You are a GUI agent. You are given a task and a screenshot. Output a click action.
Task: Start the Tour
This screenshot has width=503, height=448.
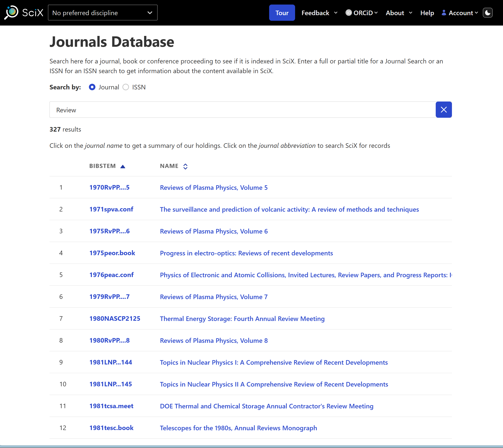point(282,13)
